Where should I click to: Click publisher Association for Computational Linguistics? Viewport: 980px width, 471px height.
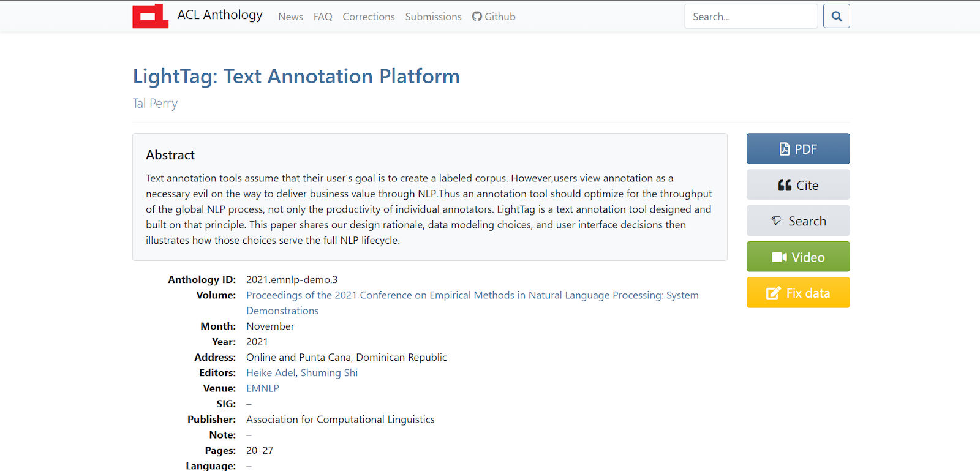341,419
